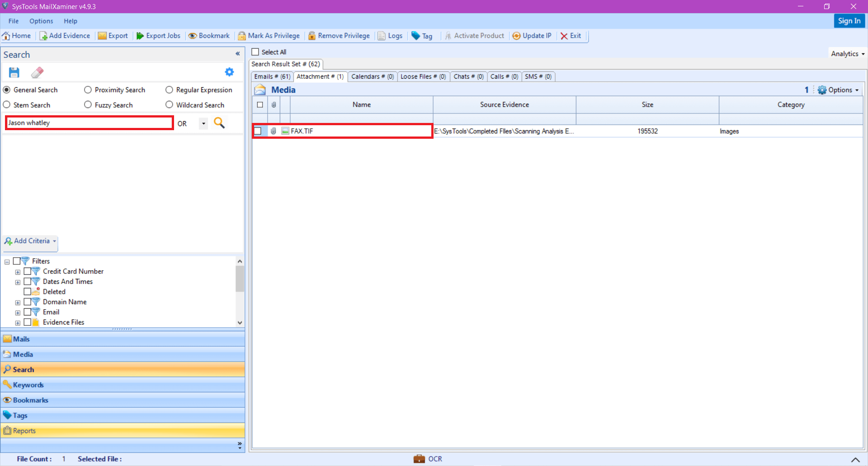Run the search with the magnifier icon

219,122
